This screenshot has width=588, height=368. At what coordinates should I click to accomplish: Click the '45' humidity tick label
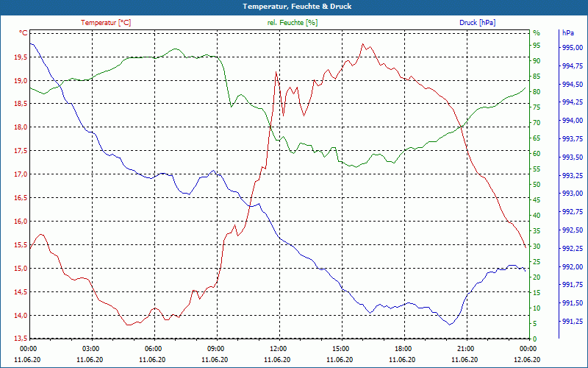(x=537, y=200)
